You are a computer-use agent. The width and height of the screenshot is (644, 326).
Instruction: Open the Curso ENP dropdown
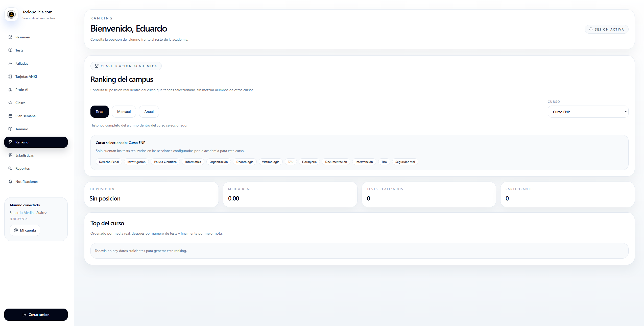coord(588,112)
